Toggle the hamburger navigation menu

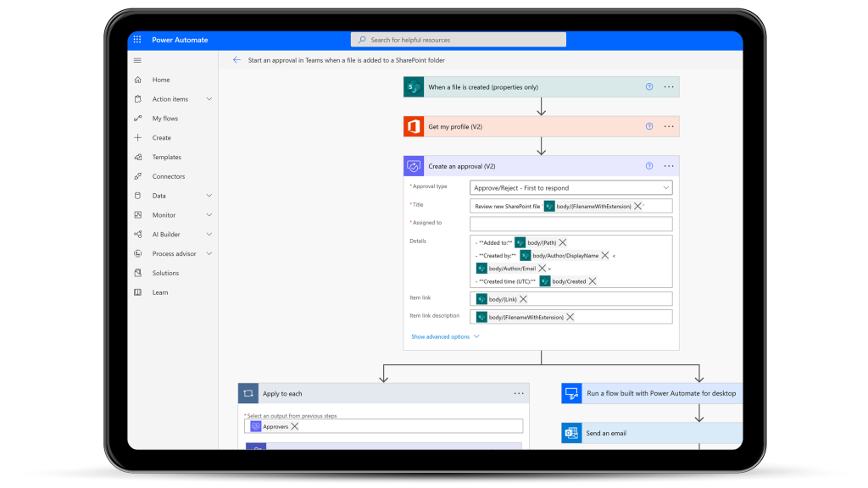137,60
